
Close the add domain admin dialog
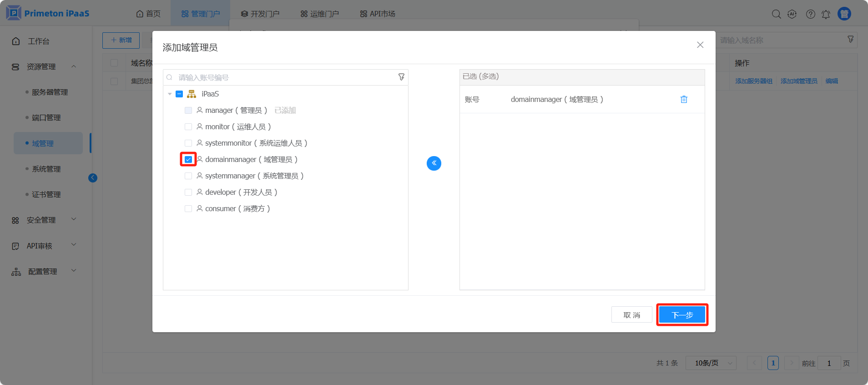(700, 45)
